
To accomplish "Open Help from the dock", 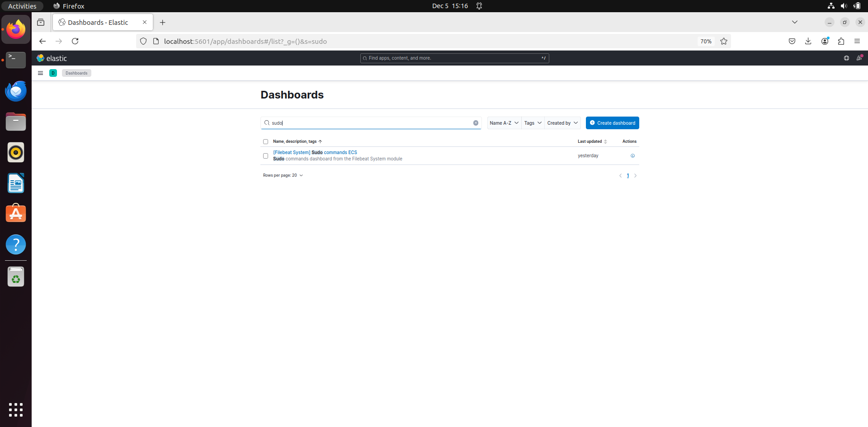I will coord(16,244).
